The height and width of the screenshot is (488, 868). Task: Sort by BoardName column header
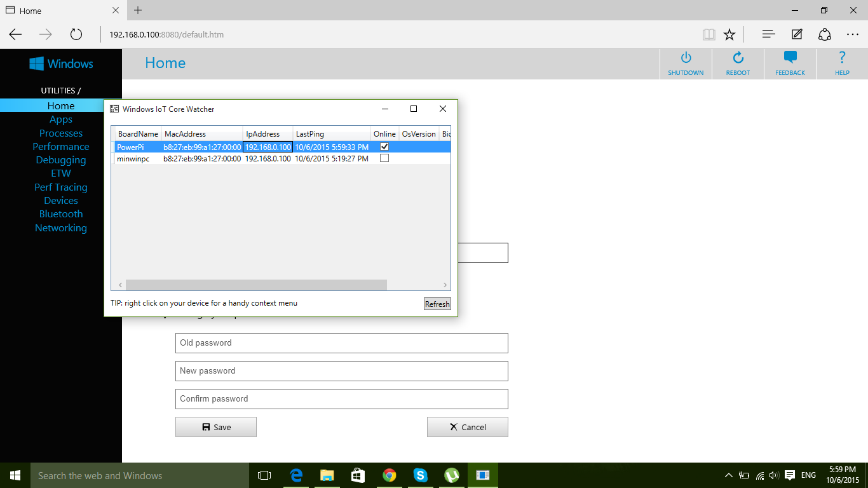(138, 134)
